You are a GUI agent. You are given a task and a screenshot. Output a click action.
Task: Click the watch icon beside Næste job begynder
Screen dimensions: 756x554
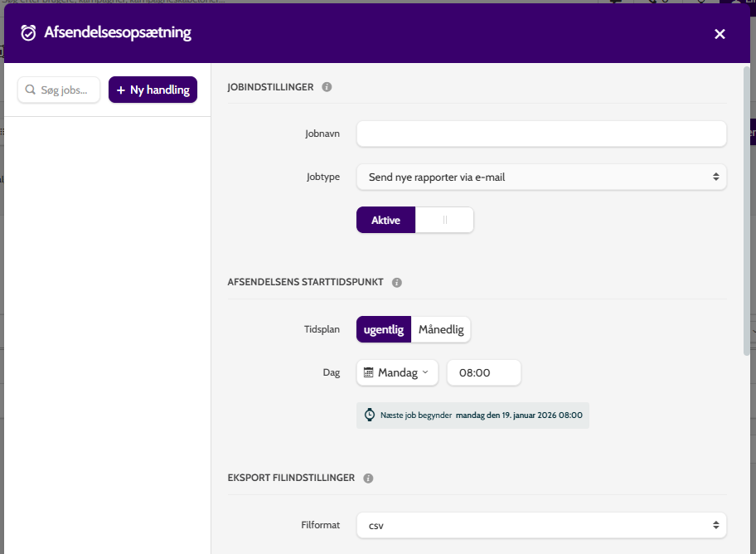coord(370,415)
